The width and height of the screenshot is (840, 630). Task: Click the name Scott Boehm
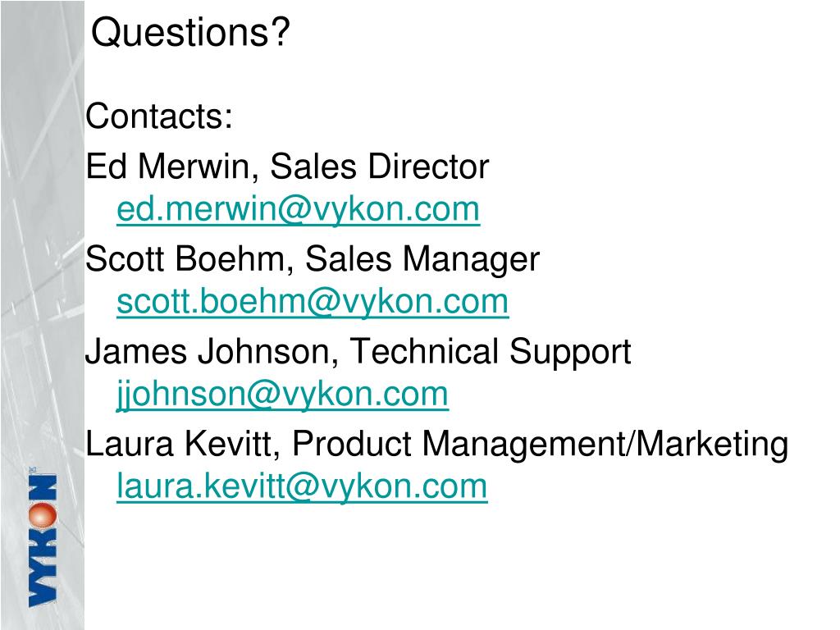coord(185,258)
